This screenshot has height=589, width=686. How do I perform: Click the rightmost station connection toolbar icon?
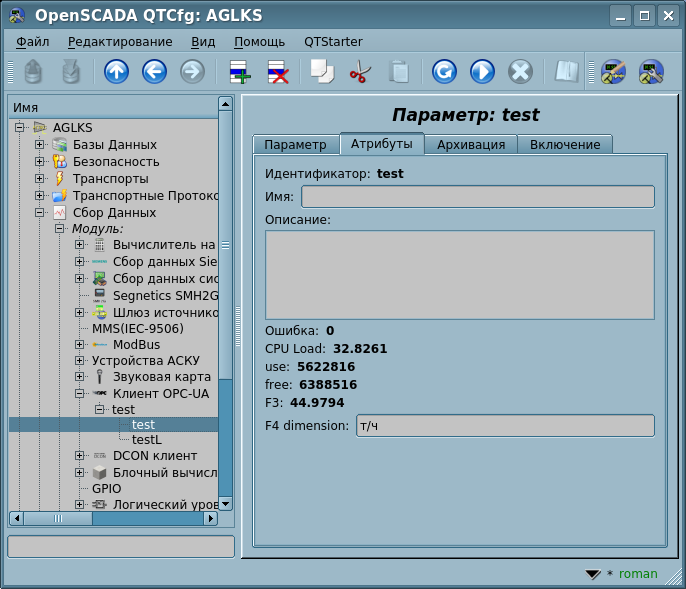tap(651, 72)
